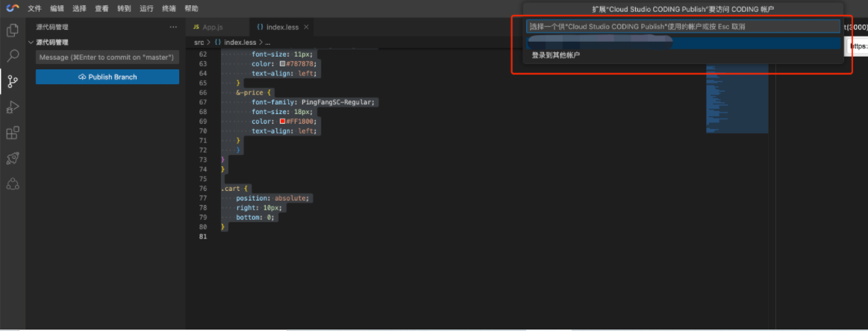Open the 文件 menu

34,9
